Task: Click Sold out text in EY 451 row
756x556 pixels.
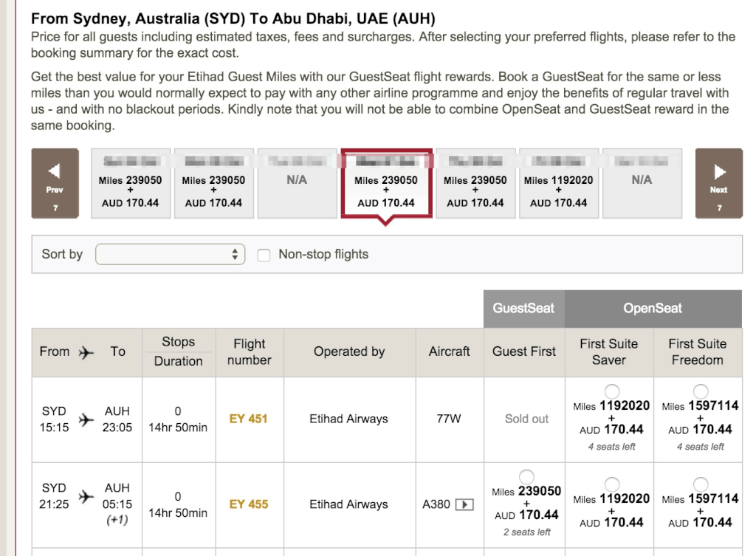Action: 526,419
